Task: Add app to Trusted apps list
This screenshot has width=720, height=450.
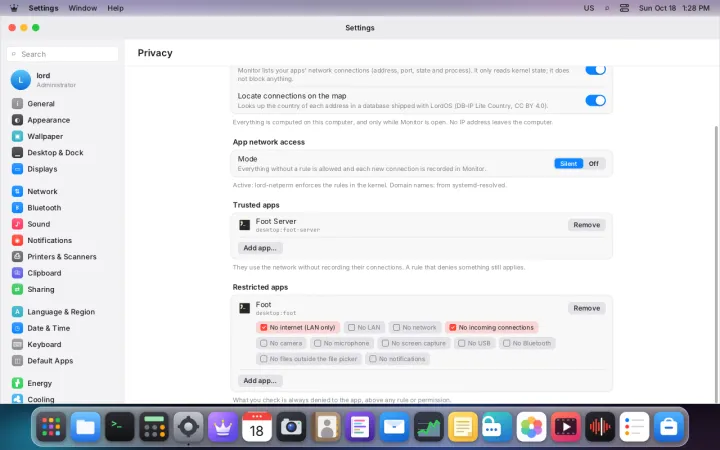Action: tap(260, 248)
